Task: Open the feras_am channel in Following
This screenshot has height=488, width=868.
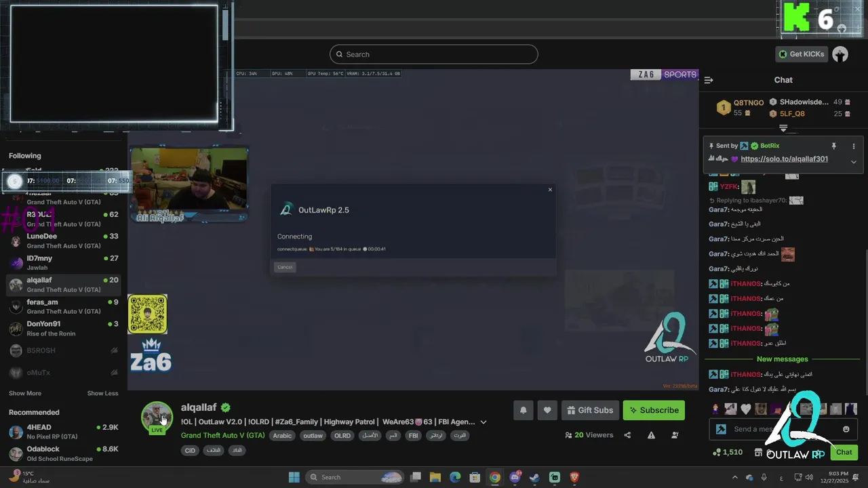Action: 64,306
